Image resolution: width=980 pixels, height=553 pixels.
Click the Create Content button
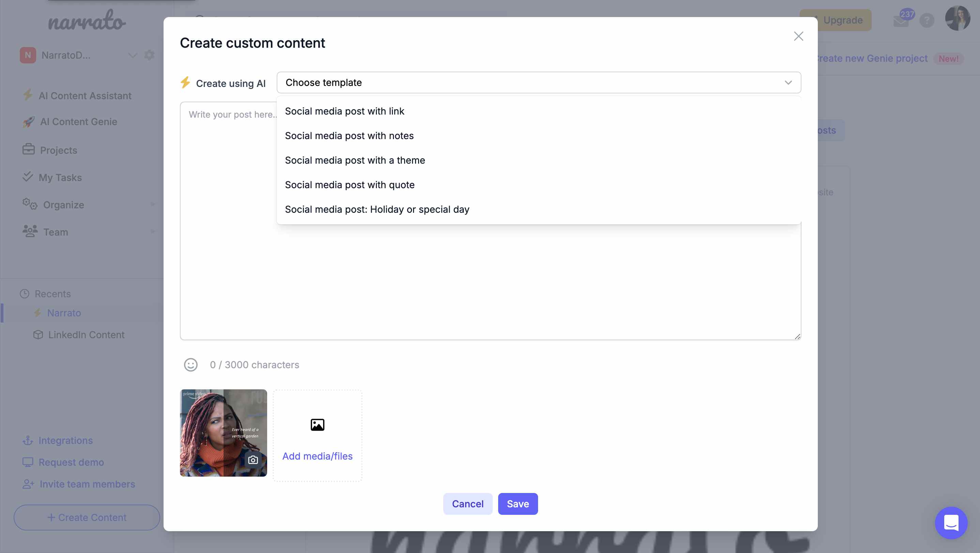coord(87,518)
